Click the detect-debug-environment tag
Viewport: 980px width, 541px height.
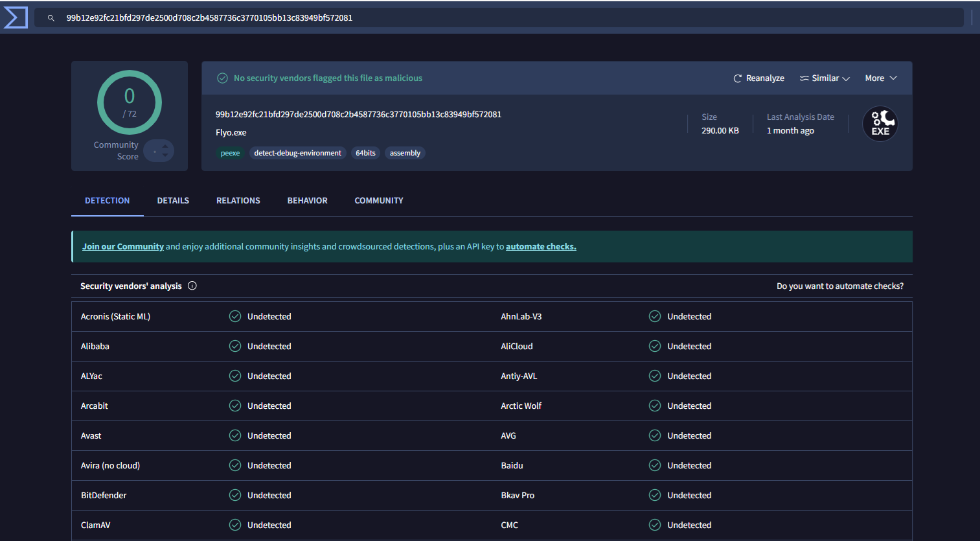pyautogui.click(x=297, y=154)
